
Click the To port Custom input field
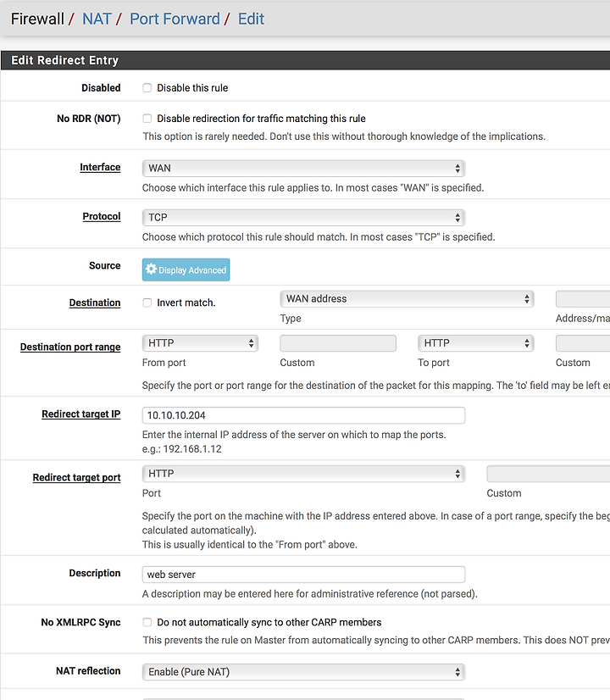583,343
